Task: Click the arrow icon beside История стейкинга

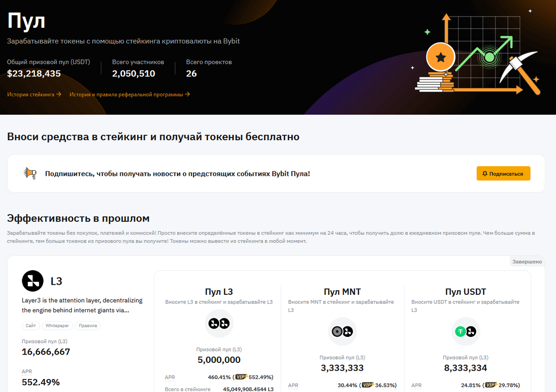Action: [x=58, y=94]
